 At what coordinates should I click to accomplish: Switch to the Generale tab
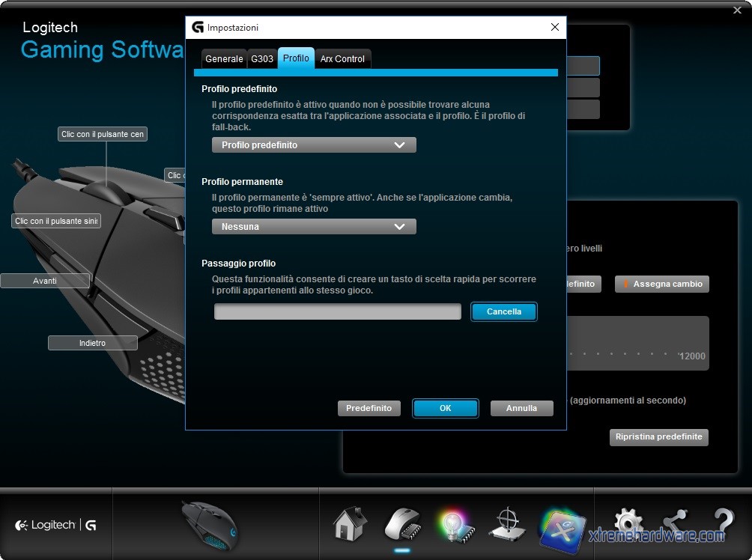tap(224, 59)
